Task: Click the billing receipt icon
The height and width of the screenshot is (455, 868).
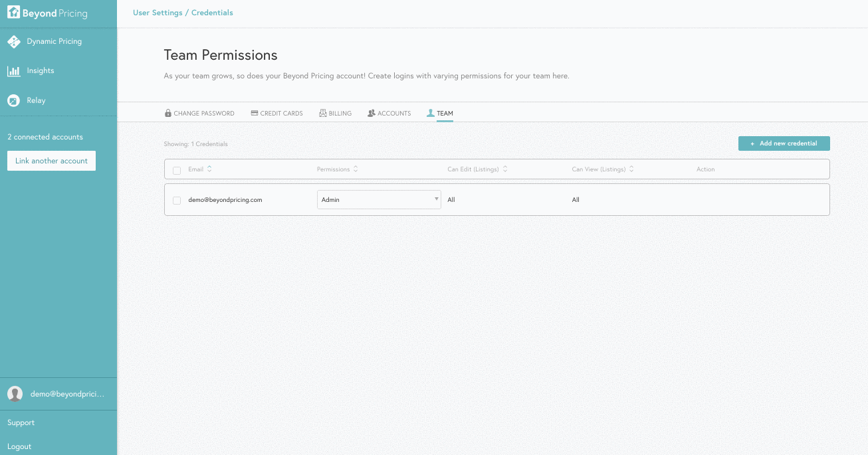Action: 323,114
